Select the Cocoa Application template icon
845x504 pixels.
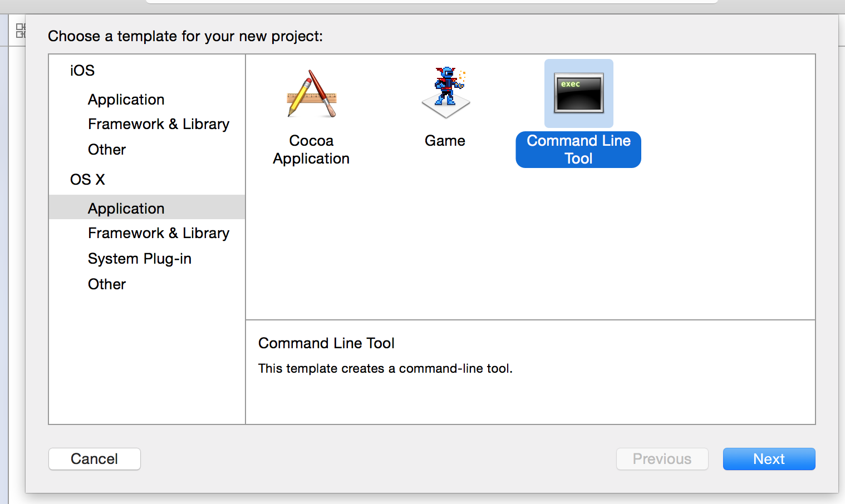[311, 93]
